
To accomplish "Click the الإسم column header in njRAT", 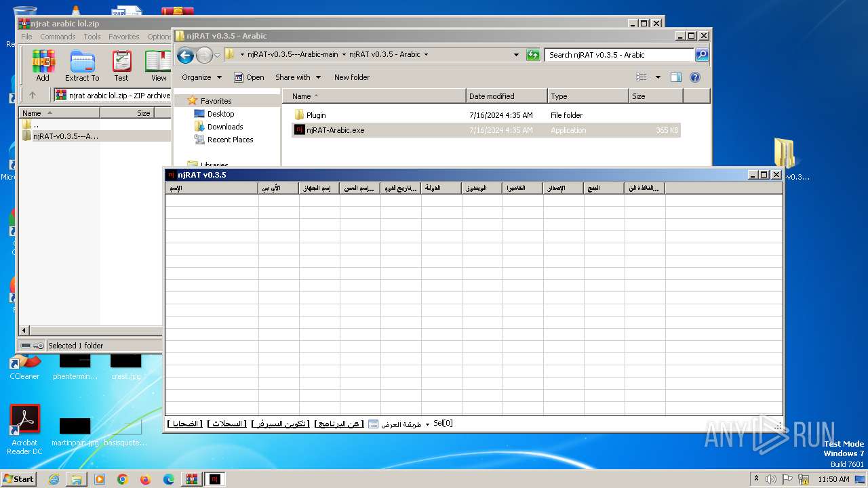I will pyautogui.click(x=212, y=188).
